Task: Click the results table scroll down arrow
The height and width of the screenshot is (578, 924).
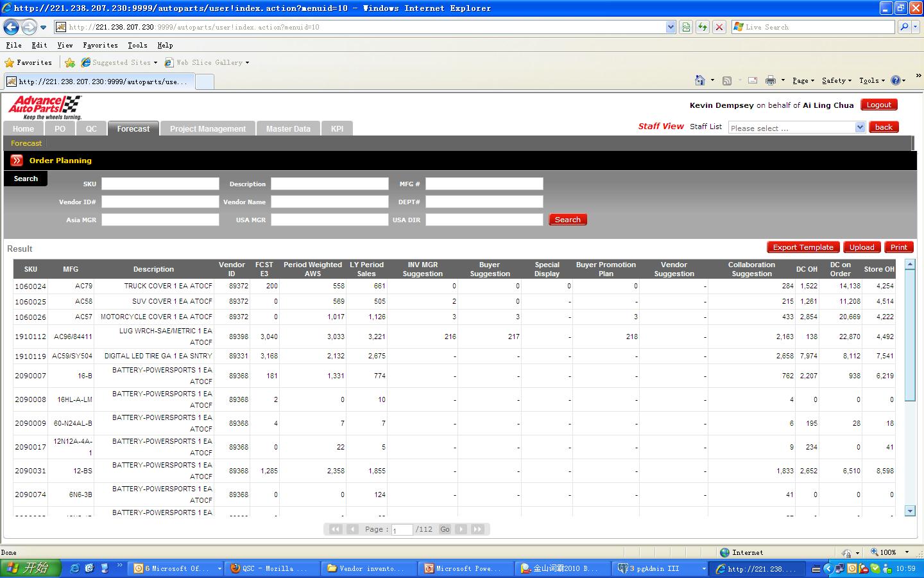Action: coord(910,511)
